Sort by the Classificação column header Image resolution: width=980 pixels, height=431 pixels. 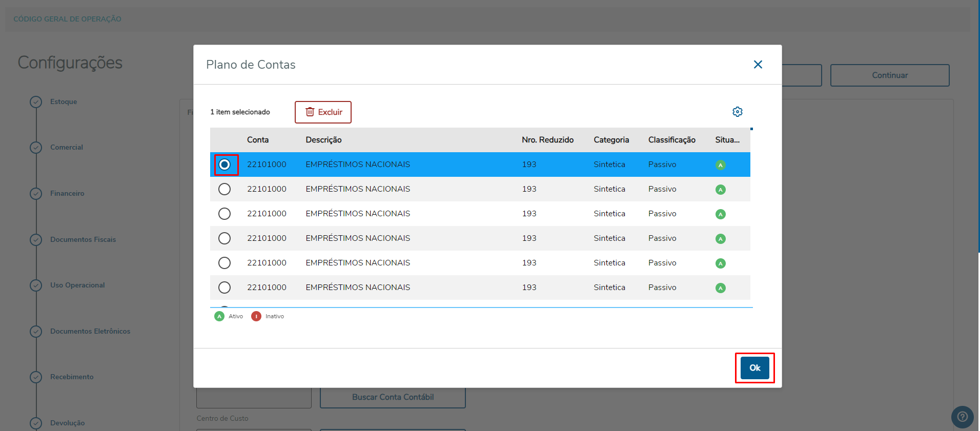point(671,140)
